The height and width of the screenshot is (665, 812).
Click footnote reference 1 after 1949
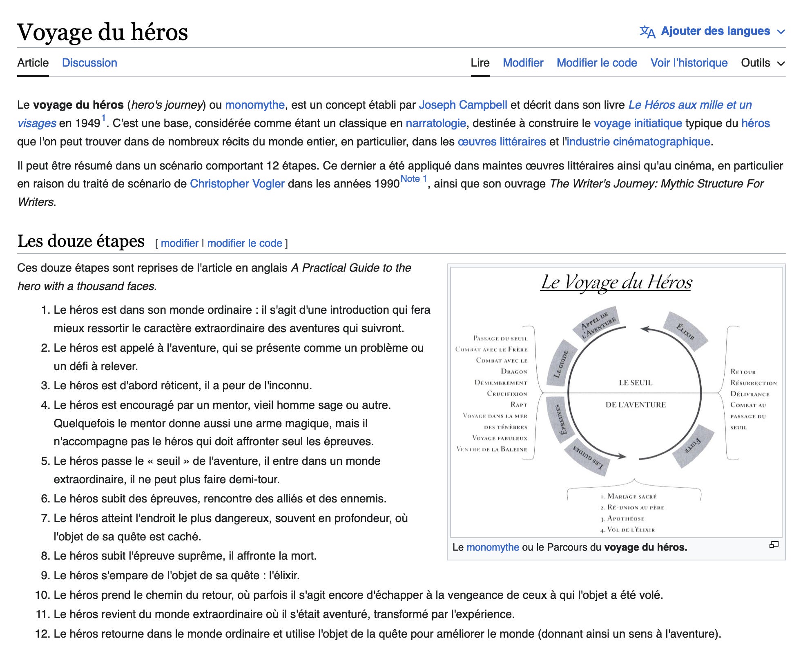coord(103,118)
